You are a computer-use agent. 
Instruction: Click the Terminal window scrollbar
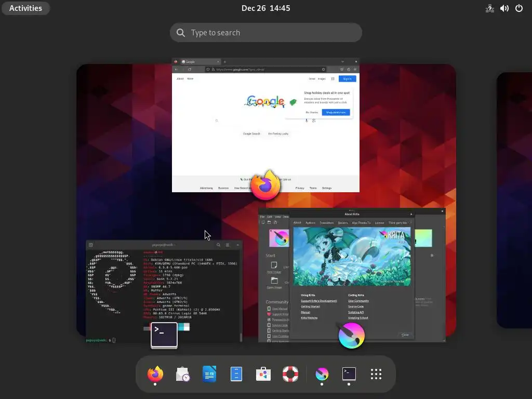click(241, 337)
